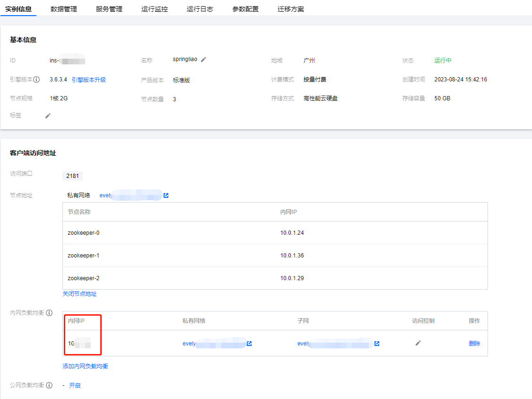
Task: Click the pencil icon beside name springliao
Action: click(204, 60)
